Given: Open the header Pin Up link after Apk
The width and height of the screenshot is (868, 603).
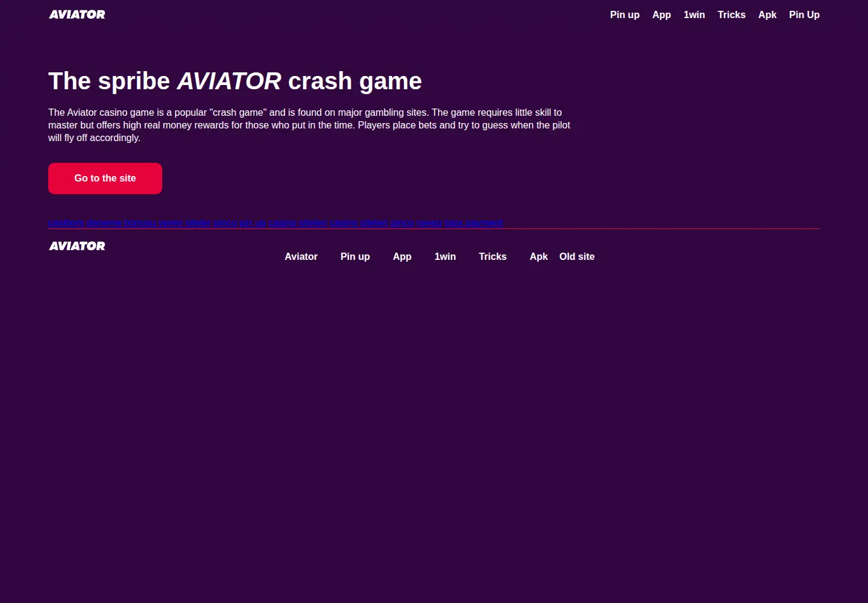Looking at the screenshot, I should [804, 14].
